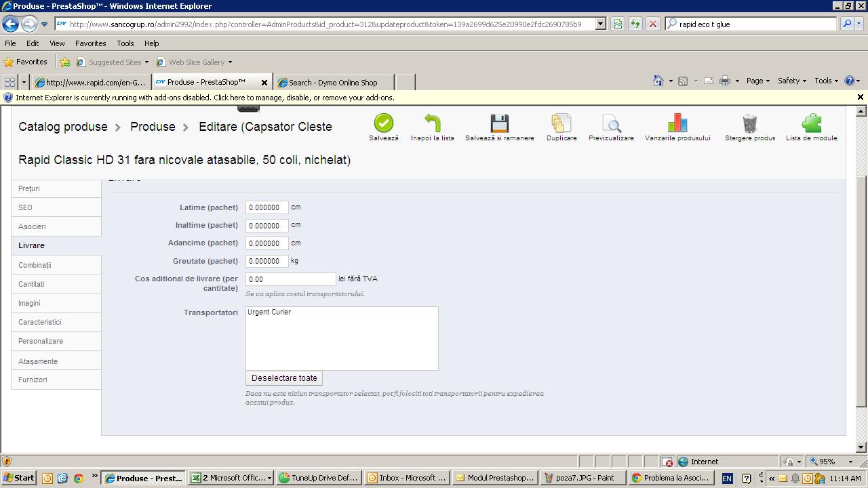Open the print options dropdown arrow
The height and width of the screenshot is (488, 868).
pos(737,81)
